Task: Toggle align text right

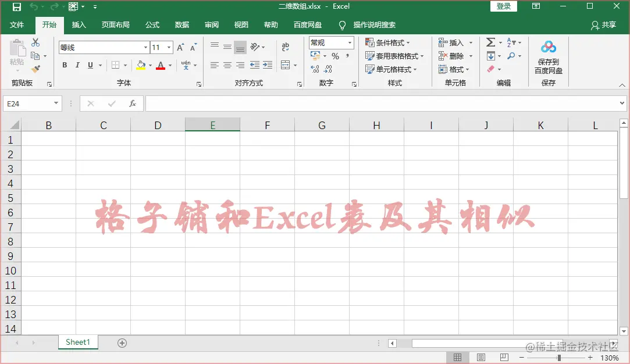Action: [x=240, y=65]
